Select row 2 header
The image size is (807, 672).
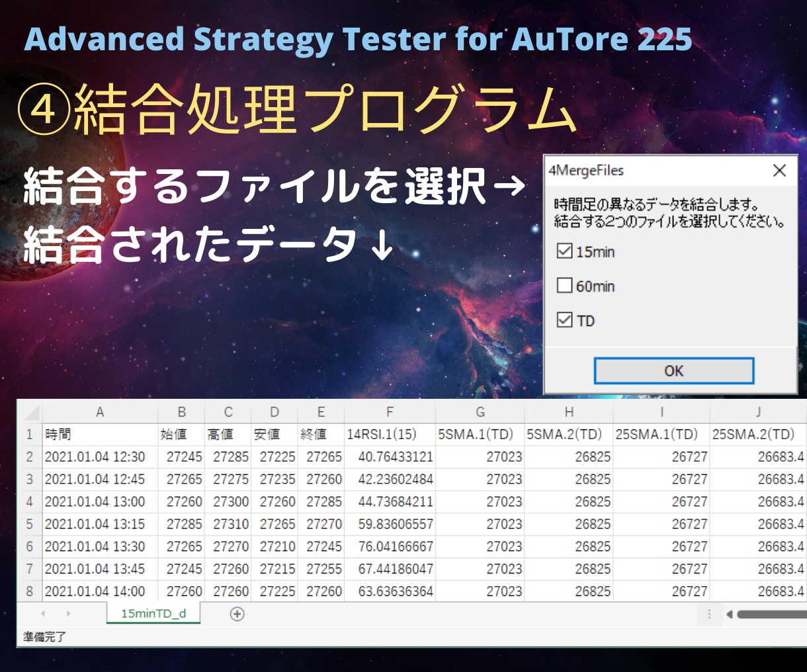coord(30,456)
